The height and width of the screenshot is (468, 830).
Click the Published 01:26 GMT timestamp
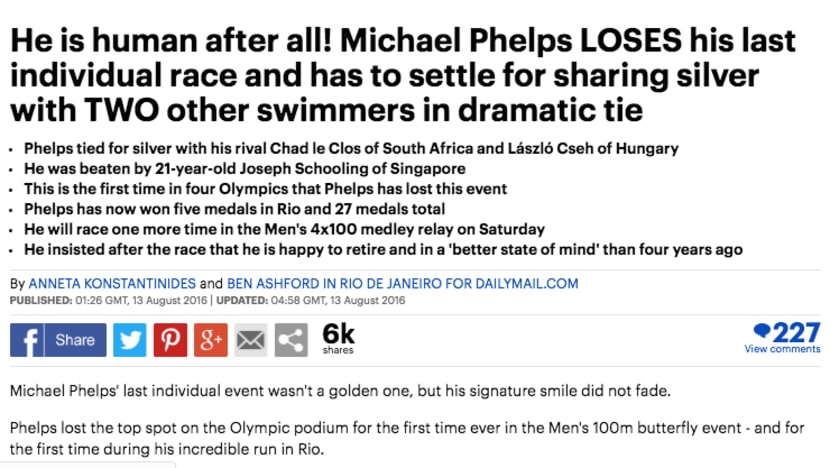109,301
